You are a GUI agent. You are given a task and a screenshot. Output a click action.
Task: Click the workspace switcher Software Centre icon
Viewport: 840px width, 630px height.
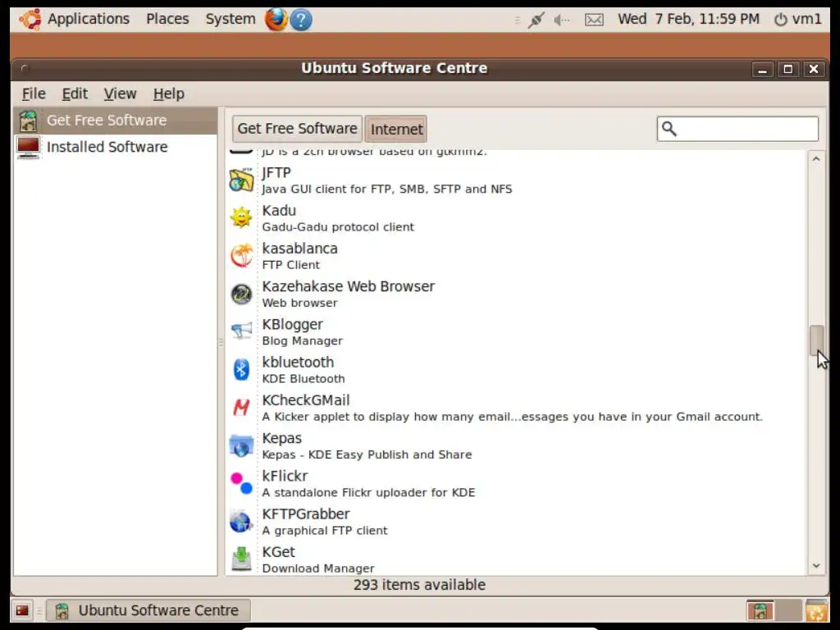[760, 610]
